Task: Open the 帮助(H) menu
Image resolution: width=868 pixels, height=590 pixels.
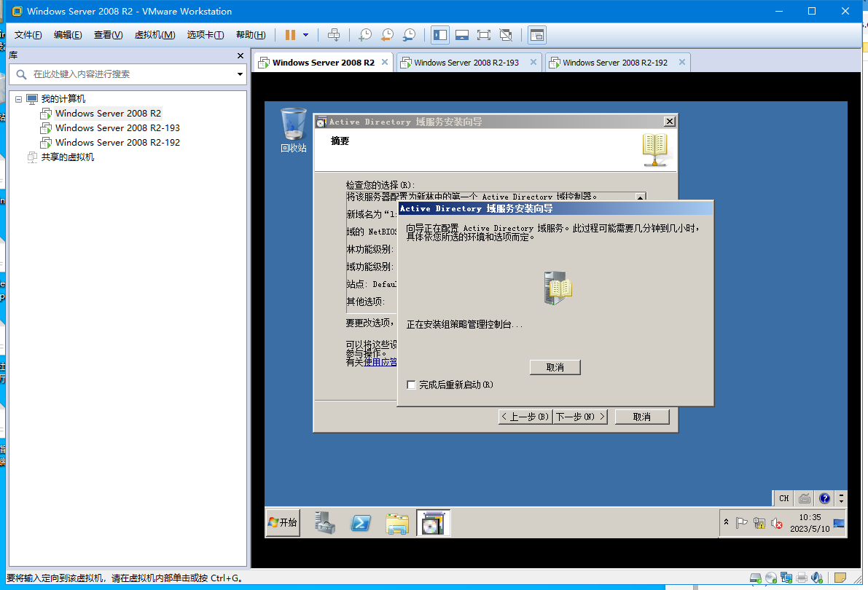Action: click(x=251, y=35)
